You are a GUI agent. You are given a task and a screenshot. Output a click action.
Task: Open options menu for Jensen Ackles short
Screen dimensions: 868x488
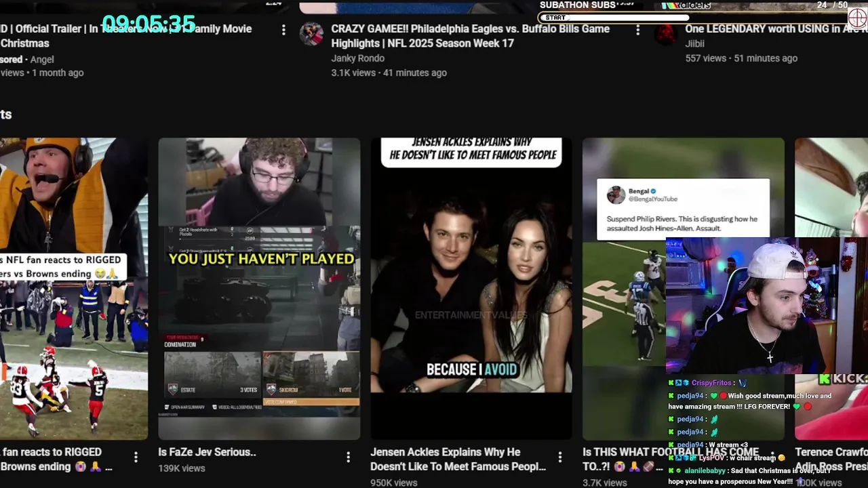pos(560,457)
